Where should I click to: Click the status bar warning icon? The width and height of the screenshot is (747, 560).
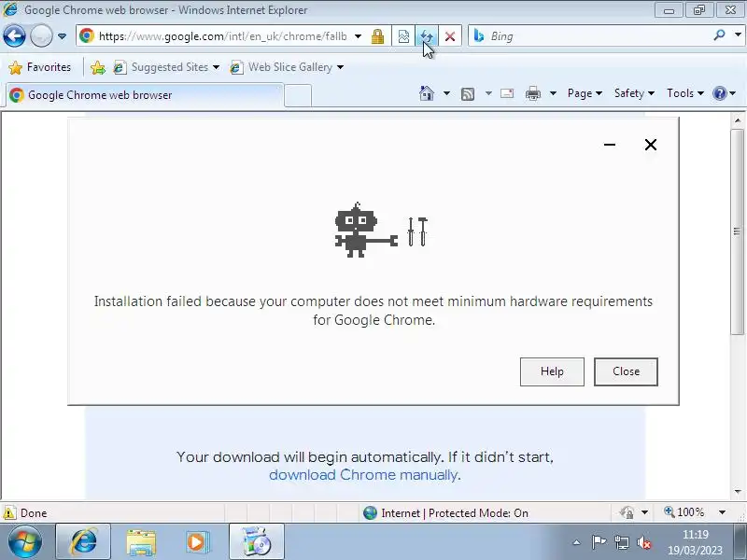click(9, 512)
